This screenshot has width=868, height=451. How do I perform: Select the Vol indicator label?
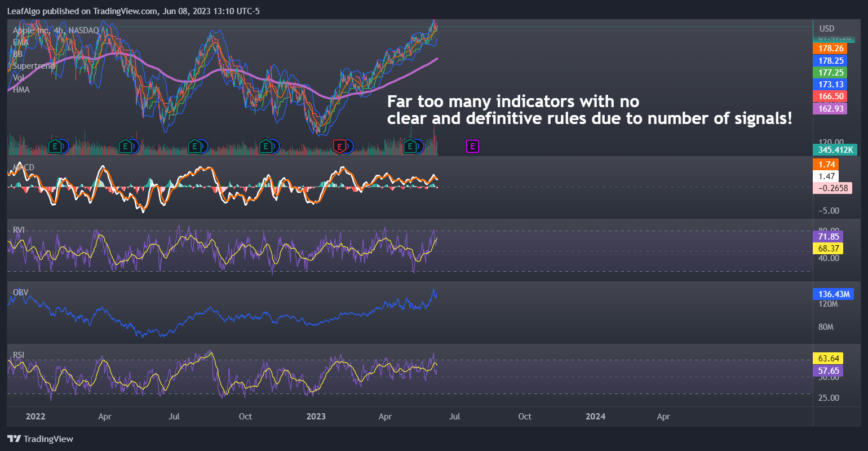coord(19,77)
